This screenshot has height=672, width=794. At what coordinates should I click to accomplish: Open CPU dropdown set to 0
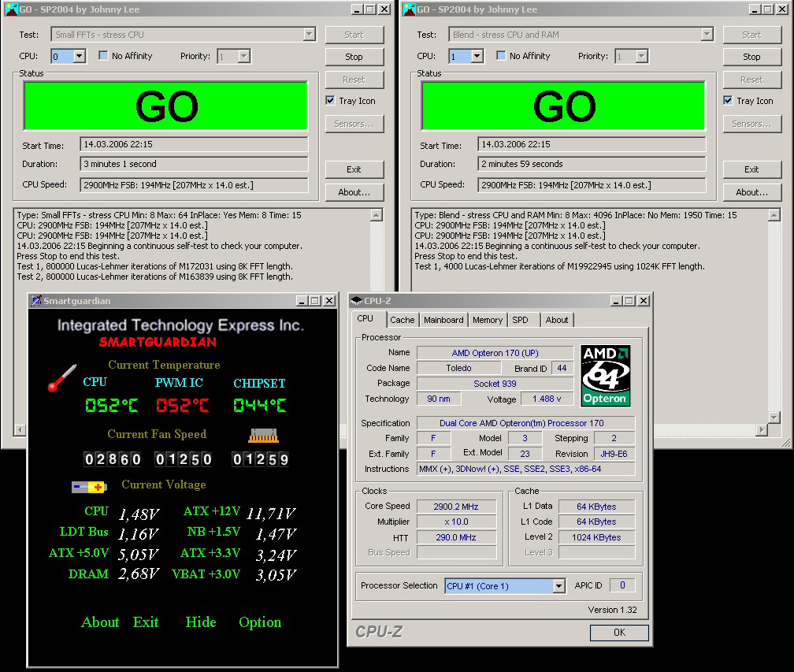coord(80,56)
